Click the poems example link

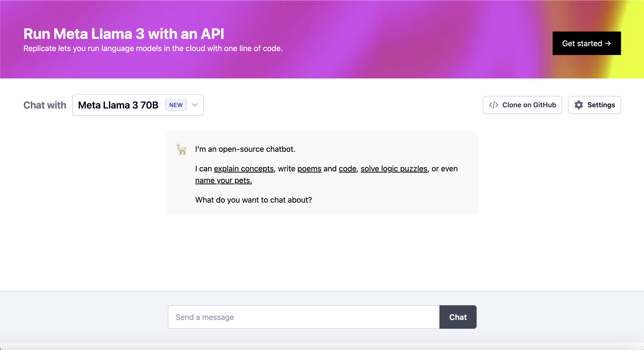[309, 169]
